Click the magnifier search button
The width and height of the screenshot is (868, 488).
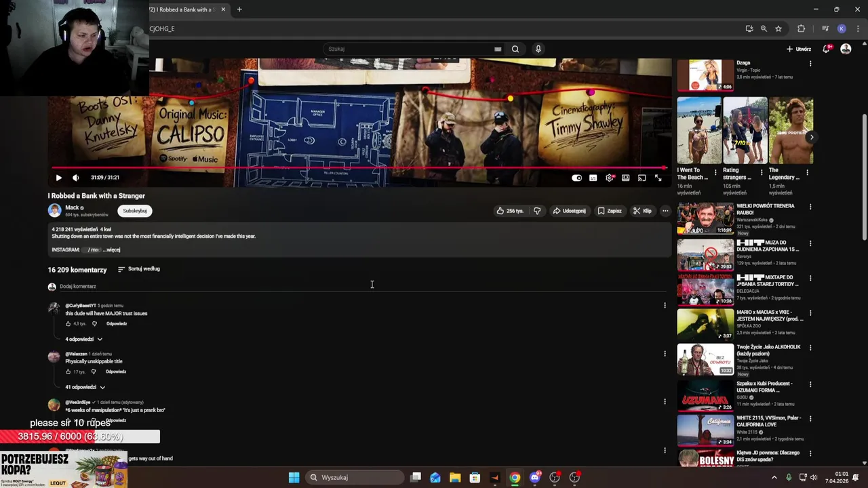tap(515, 49)
